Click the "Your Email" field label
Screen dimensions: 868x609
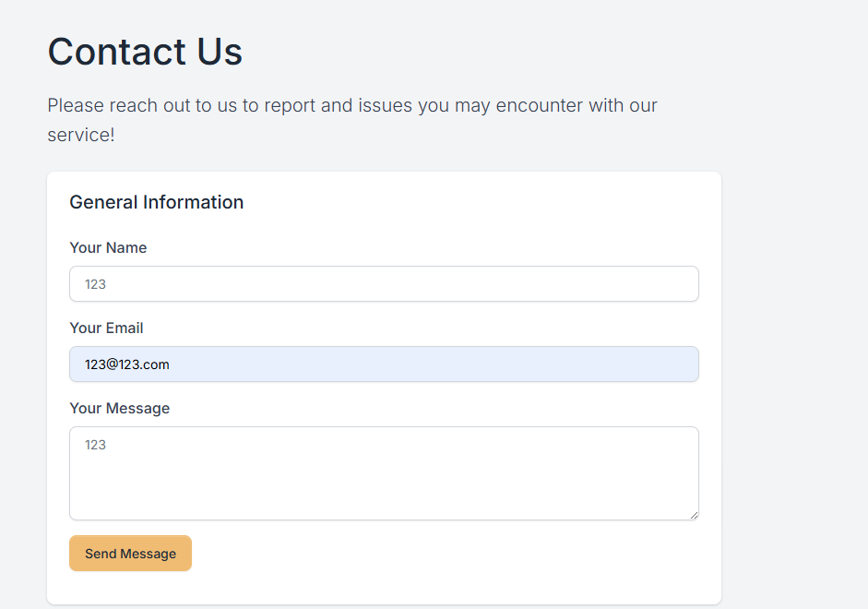point(106,328)
